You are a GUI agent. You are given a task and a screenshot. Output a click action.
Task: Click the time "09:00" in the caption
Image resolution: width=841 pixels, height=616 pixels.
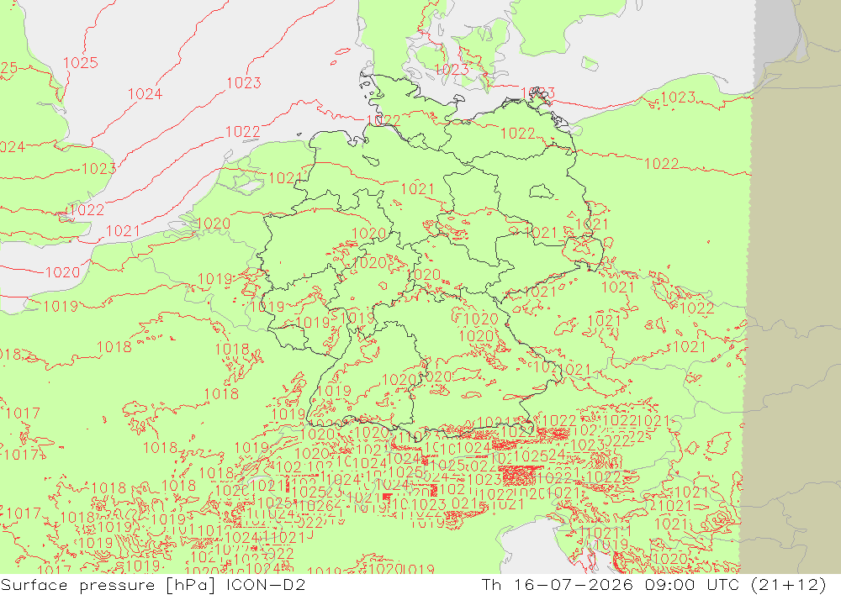[670, 584]
